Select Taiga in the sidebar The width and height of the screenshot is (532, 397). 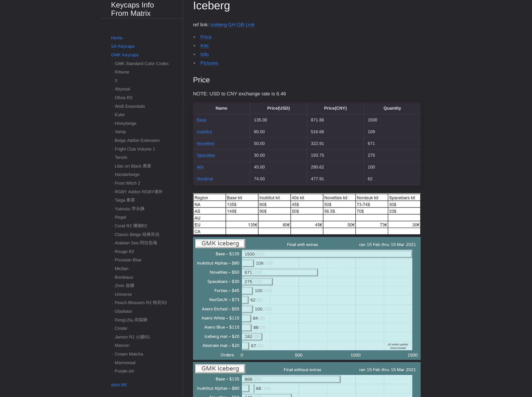125,200
